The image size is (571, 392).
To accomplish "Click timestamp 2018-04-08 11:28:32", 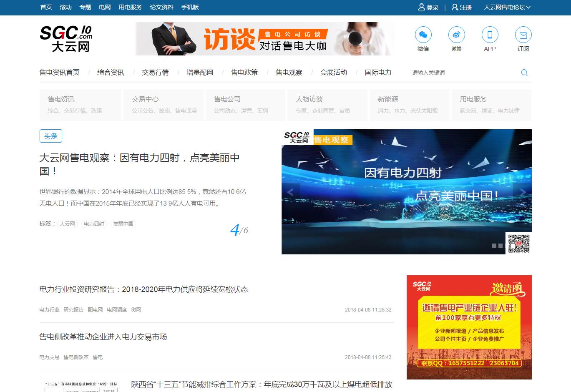I will tap(368, 310).
